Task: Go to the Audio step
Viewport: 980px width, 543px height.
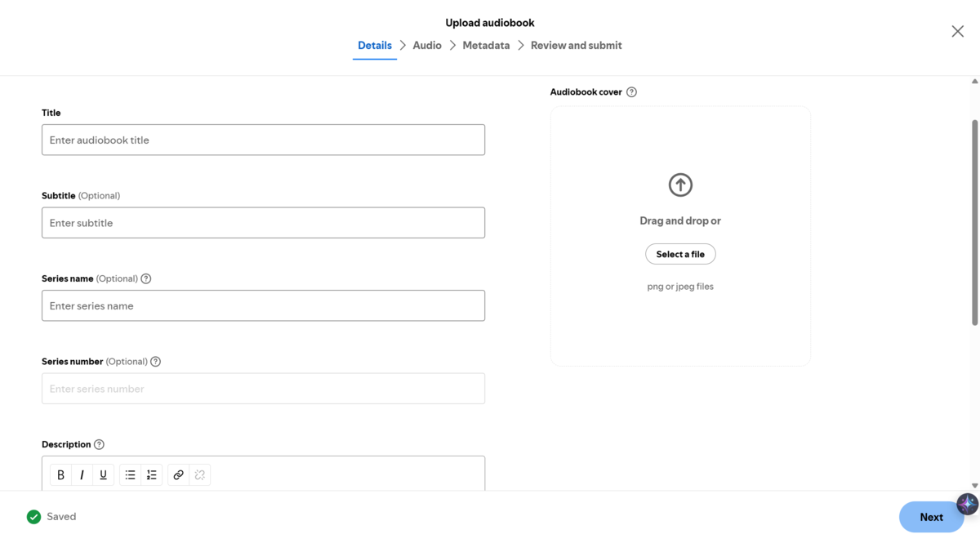Action: 427,46
